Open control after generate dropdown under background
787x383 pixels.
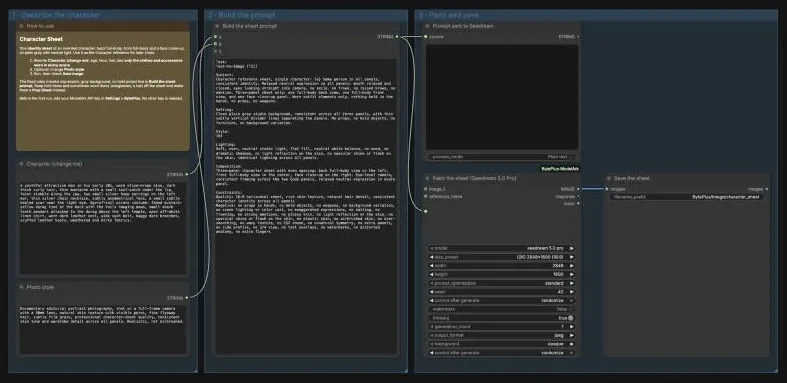(501, 353)
